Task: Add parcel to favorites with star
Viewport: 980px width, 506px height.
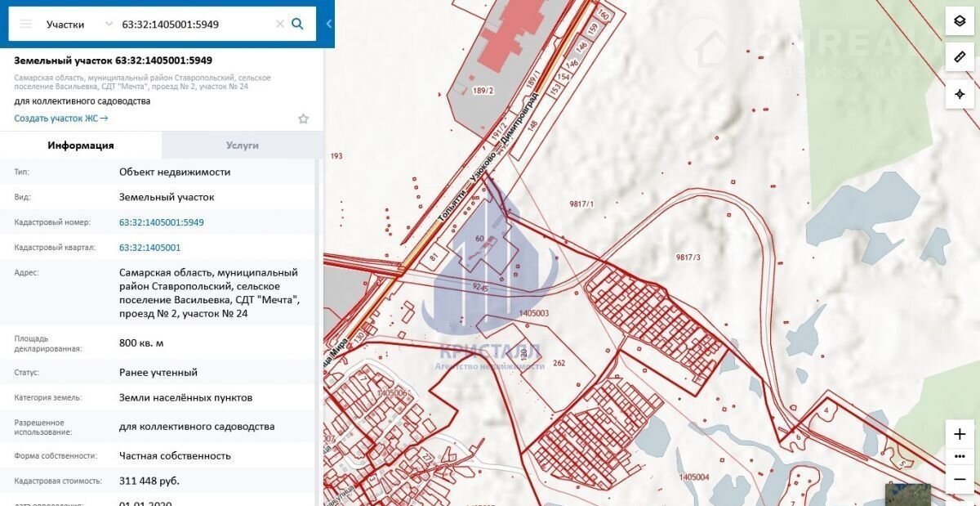Action: [303, 119]
